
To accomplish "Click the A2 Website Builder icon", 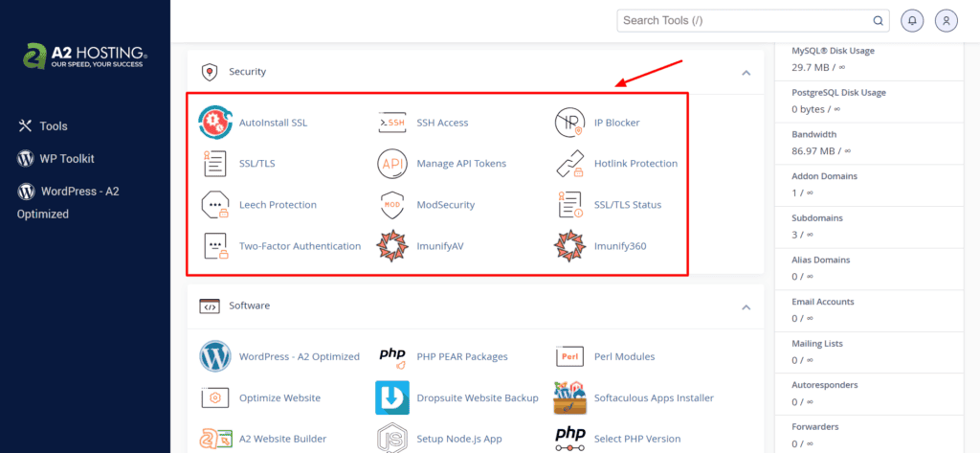I will (215, 440).
